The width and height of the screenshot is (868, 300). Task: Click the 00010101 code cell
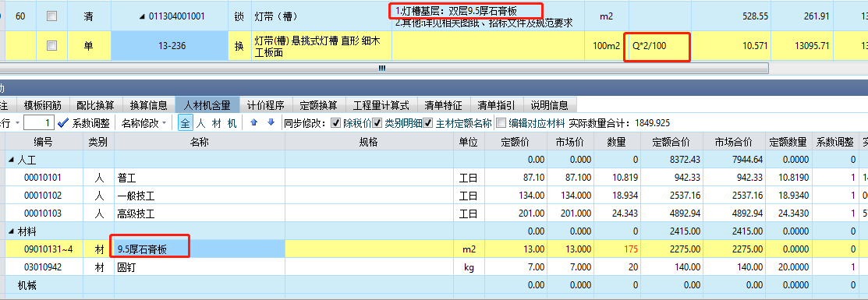(x=43, y=178)
